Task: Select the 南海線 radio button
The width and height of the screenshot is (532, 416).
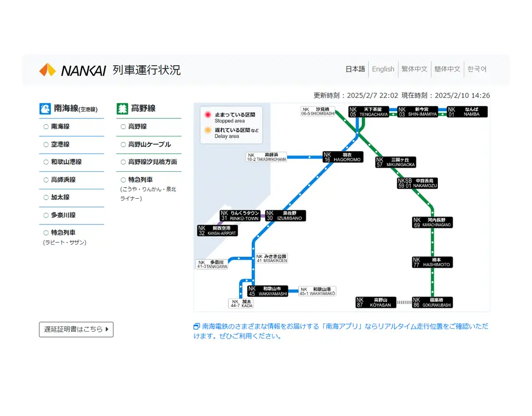Action: (x=46, y=126)
